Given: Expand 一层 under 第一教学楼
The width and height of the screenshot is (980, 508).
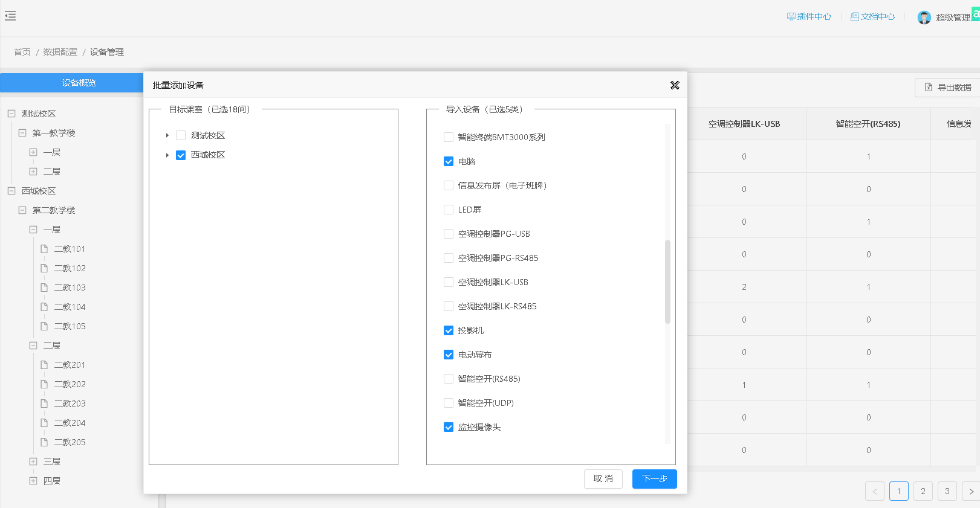Looking at the screenshot, I should (x=33, y=152).
